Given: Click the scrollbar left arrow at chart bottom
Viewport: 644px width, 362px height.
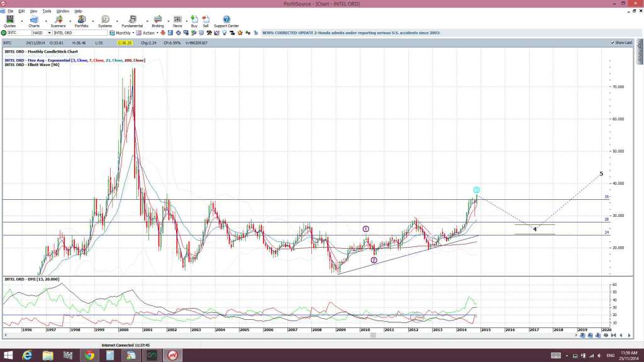Looking at the screenshot, I should point(5,336).
